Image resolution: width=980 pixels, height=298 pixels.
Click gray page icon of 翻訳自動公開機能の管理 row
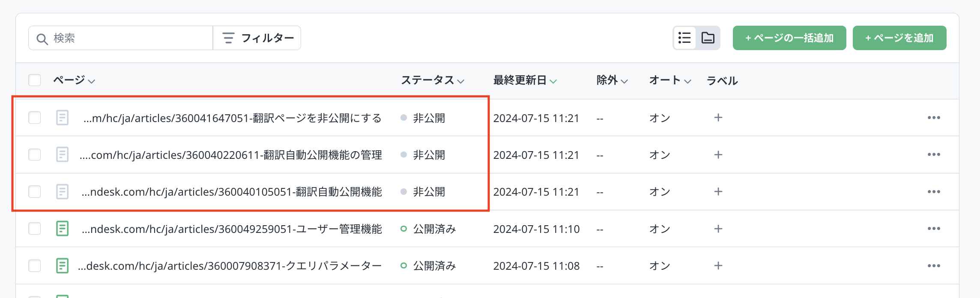[63, 155]
